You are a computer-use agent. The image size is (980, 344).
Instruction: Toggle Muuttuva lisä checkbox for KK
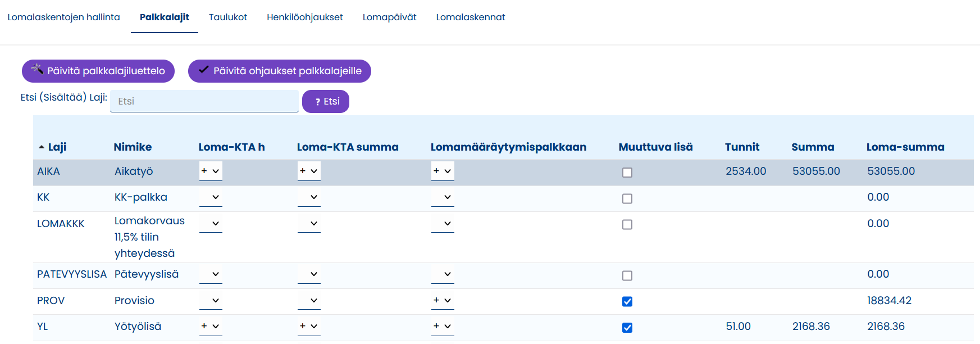[627, 198]
